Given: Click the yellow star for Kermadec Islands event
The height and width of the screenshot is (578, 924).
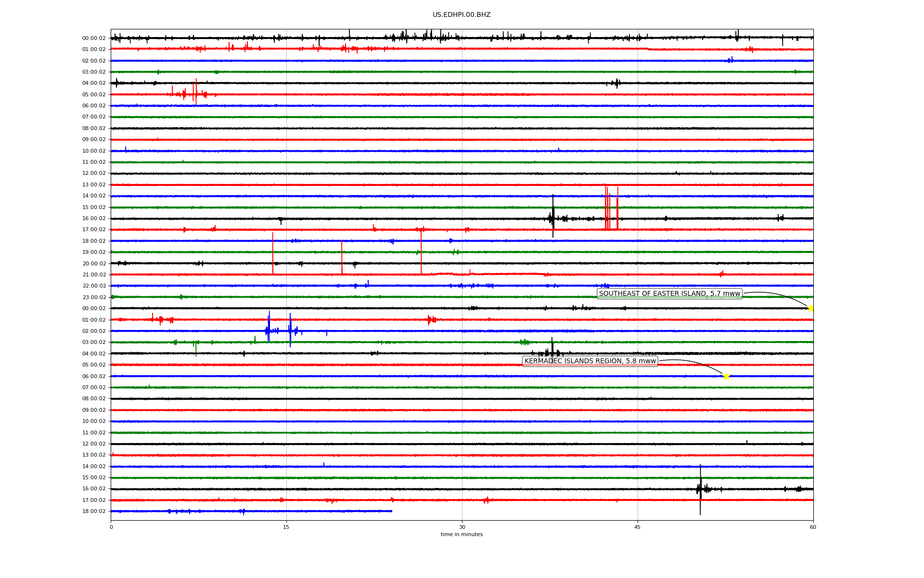Looking at the screenshot, I should pyautogui.click(x=726, y=376).
